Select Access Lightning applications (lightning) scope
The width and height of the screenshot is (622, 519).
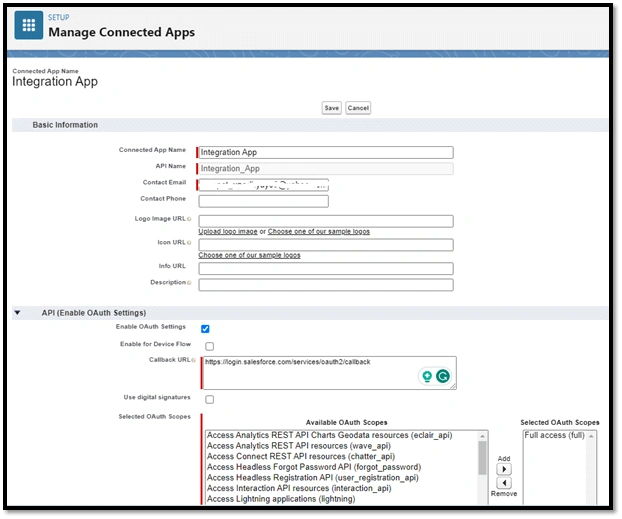coord(281,499)
